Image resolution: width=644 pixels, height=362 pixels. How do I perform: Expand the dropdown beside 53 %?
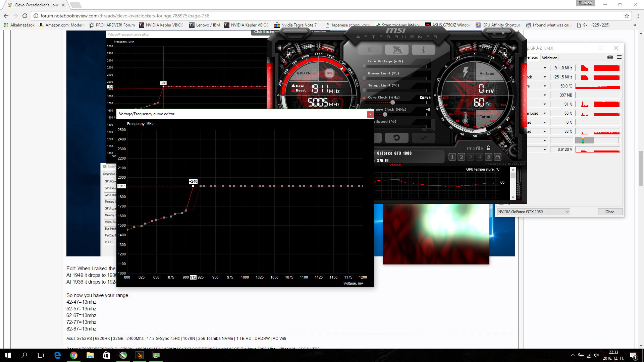[x=545, y=113]
